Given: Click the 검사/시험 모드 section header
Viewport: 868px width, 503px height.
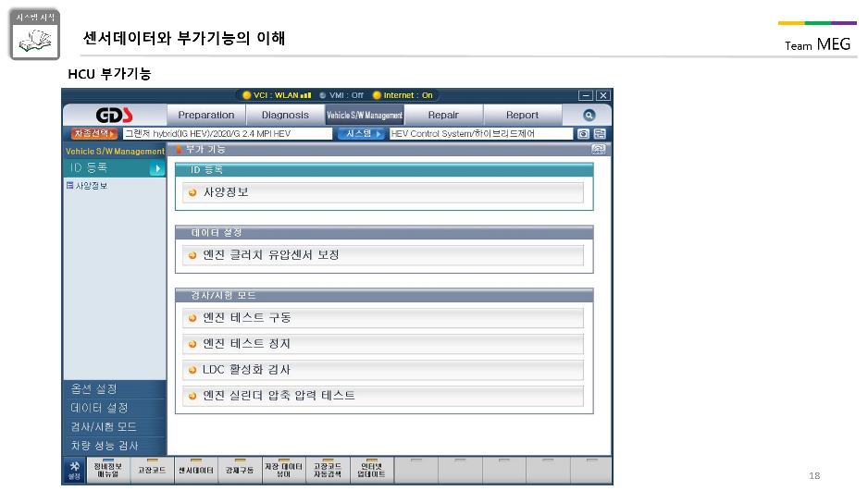Looking at the screenshot, I should click(x=384, y=295).
